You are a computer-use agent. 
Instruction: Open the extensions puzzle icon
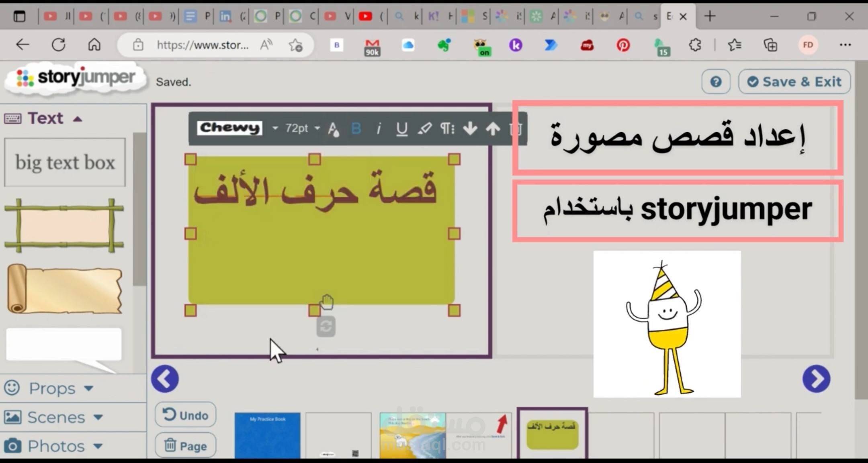click(695, 45)
